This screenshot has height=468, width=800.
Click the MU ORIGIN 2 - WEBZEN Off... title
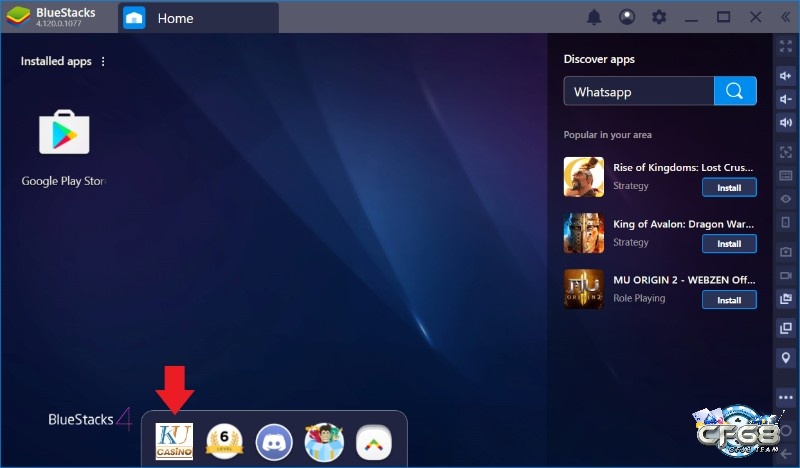click(684, 280)
